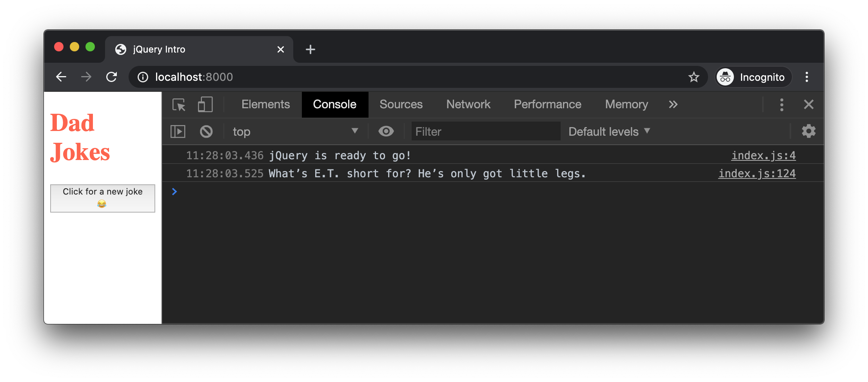Open the Default levels dropdown
The width and height of the screenshot is (868, 382).
pyautogui.click(x=609, y=131)
